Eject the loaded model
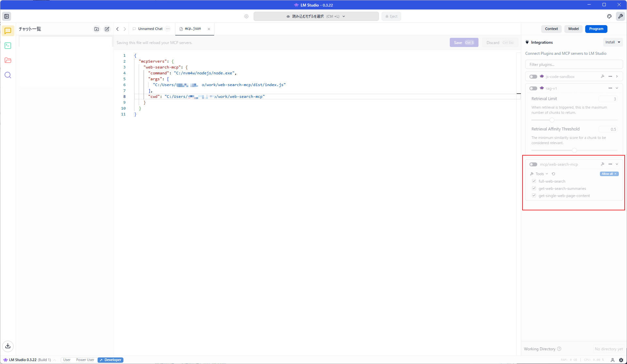Screen dimensions: 627x364 [391, 16]
